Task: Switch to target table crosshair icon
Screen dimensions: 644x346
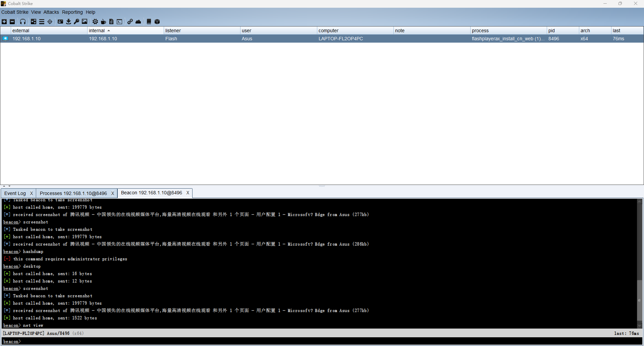Action: 50,22
